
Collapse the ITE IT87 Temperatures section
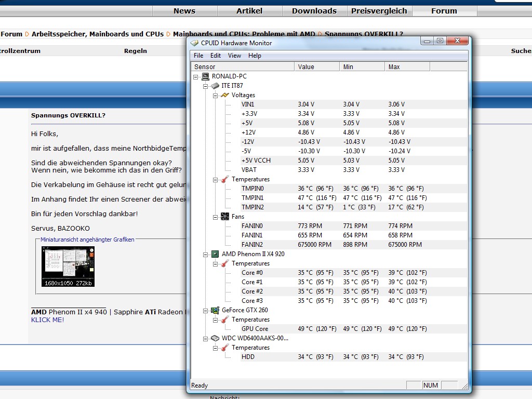pyautogui.click(x=215, y=180)
